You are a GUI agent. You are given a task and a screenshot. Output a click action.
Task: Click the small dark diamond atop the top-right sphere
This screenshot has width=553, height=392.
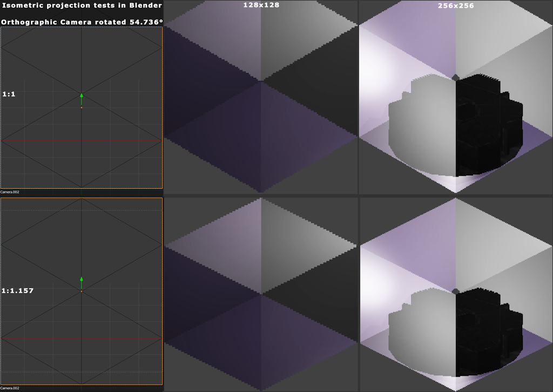coord(455,77)
